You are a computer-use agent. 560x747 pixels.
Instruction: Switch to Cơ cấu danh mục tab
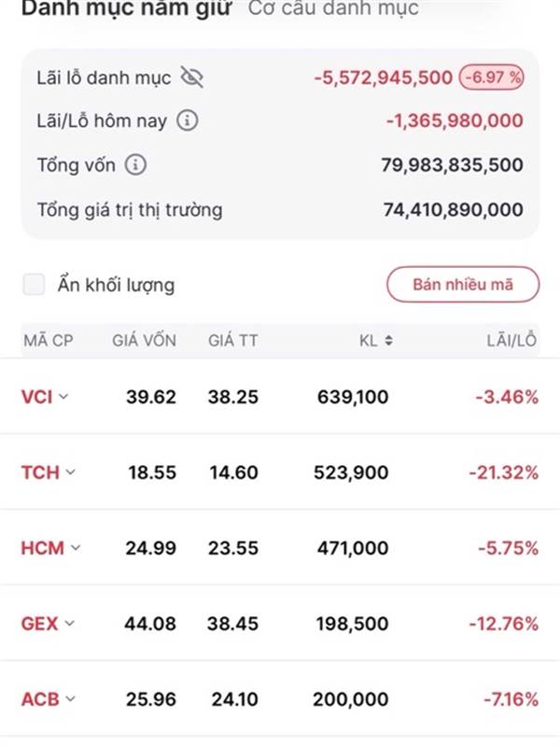click(x=333, y=9)
